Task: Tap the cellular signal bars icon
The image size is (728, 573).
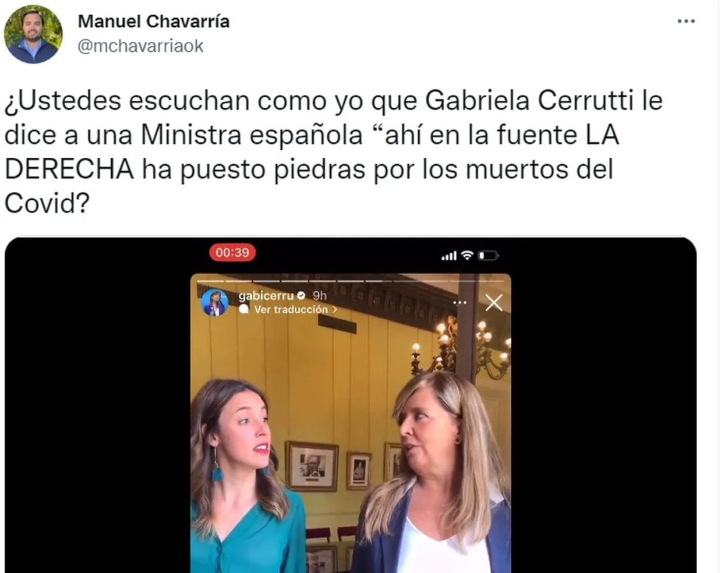Action: [448, 256]
